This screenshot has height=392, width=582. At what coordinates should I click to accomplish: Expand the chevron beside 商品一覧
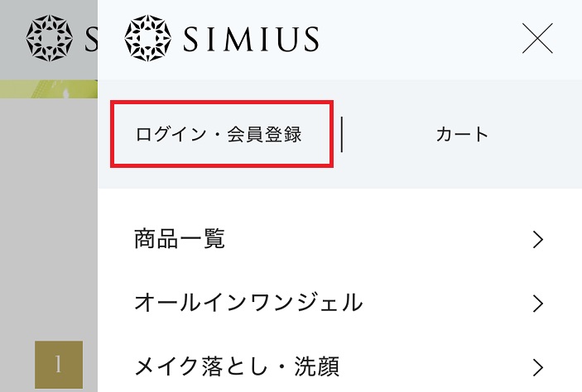538,240
